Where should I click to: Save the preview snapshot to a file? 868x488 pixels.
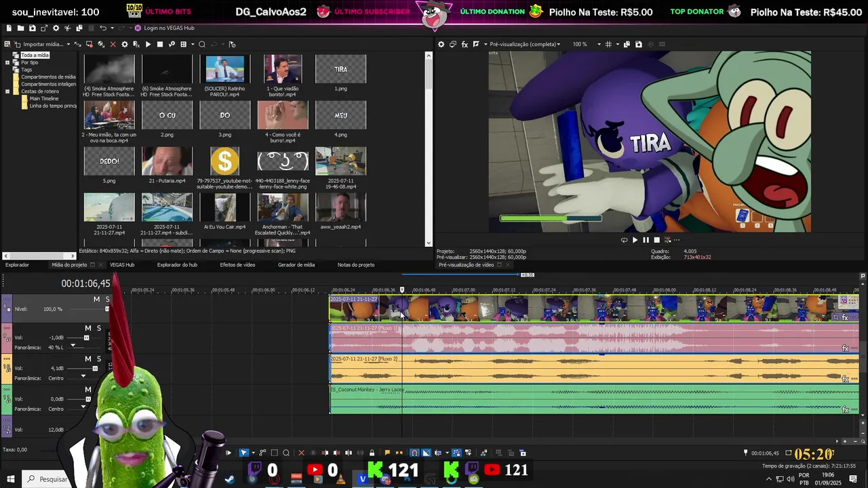click(x=639, y=44)
